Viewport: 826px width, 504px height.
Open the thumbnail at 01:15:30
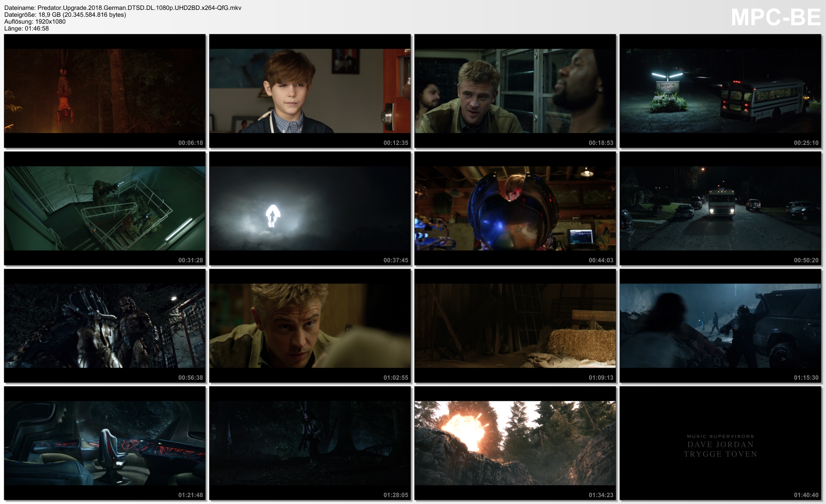tap(721, 326)
